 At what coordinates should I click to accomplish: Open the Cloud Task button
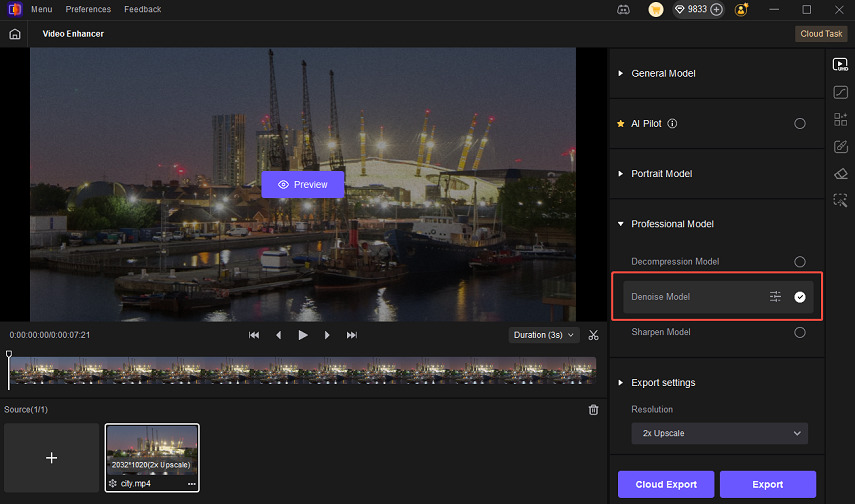(821, 34)
